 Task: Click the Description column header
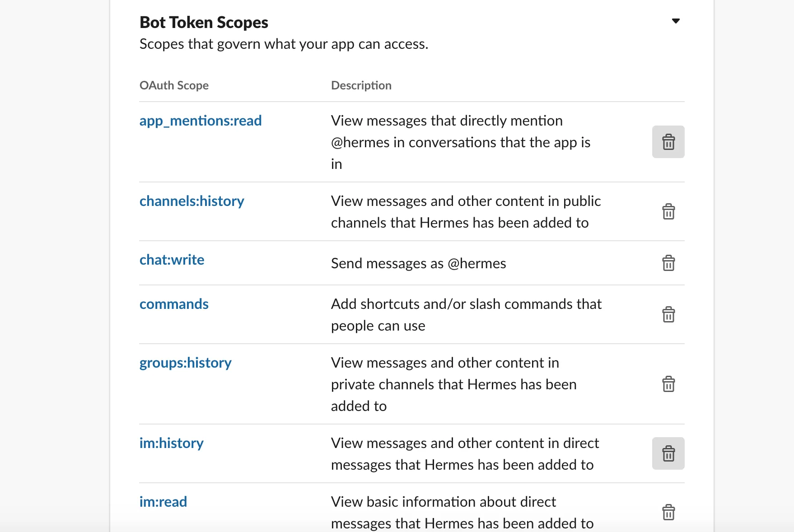(361, 85)
